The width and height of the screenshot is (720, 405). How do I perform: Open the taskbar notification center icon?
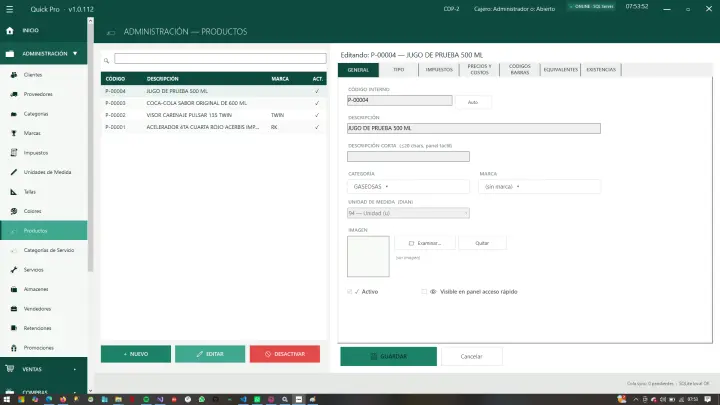tap(708, 399)
